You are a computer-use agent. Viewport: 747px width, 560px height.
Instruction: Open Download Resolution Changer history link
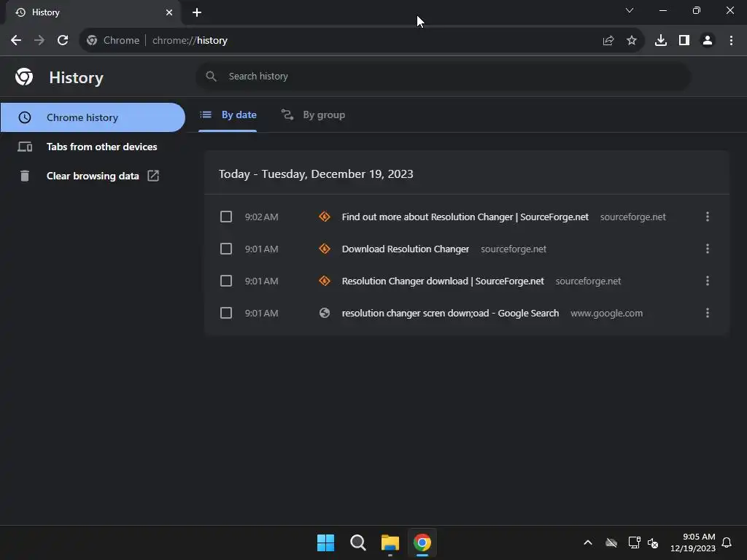pyautogui.click(x=406, y=249)
